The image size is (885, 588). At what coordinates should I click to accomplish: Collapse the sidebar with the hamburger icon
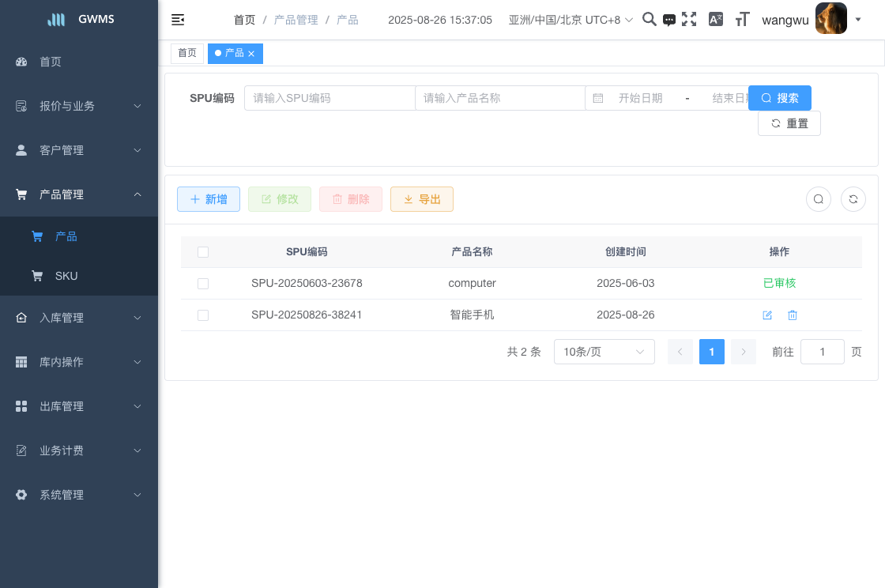pos(178,20)
